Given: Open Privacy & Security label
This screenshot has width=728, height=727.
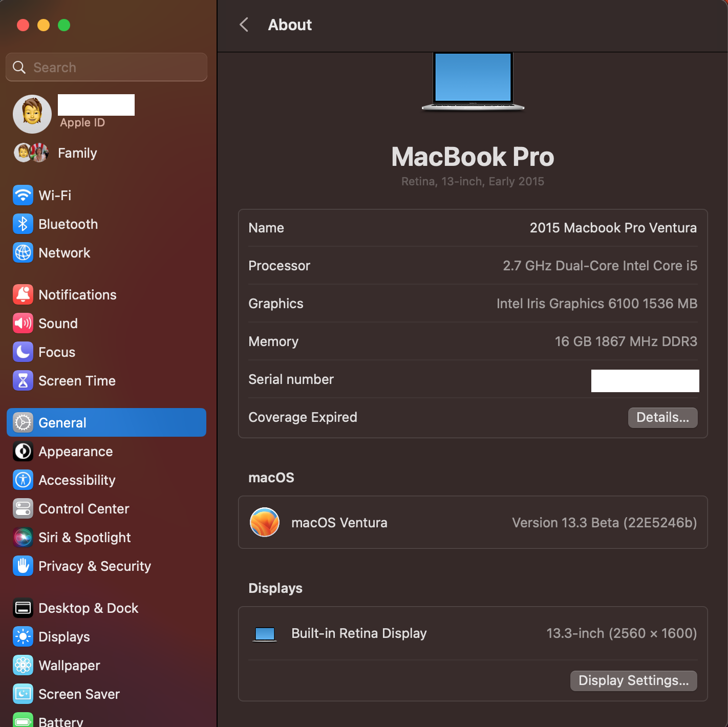Looking at the screenshot, I should (95, 566).
